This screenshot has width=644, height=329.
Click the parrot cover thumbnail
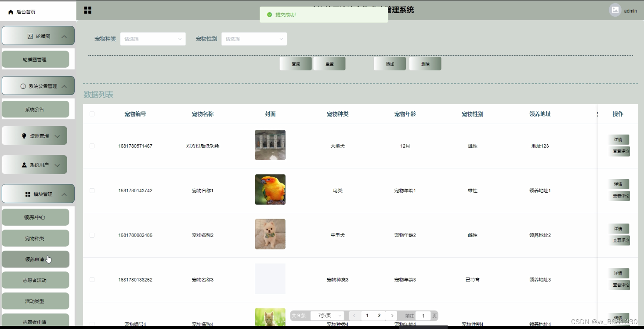270,190
